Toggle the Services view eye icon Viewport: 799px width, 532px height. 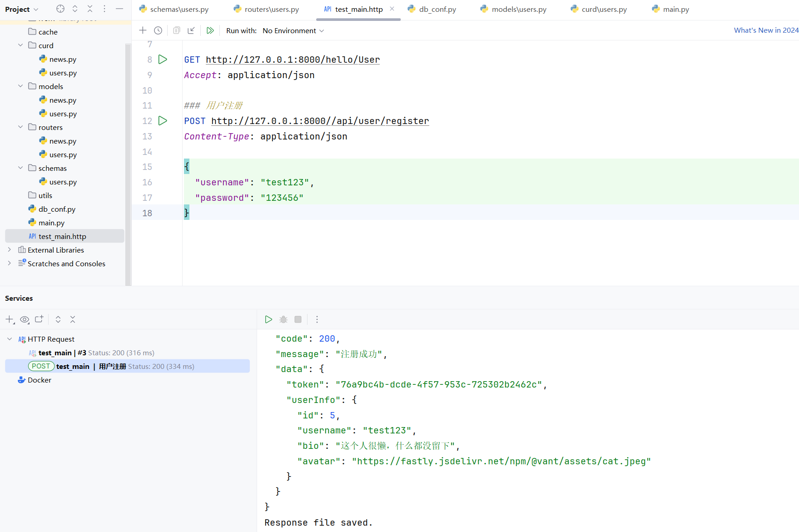pos(25,319)
